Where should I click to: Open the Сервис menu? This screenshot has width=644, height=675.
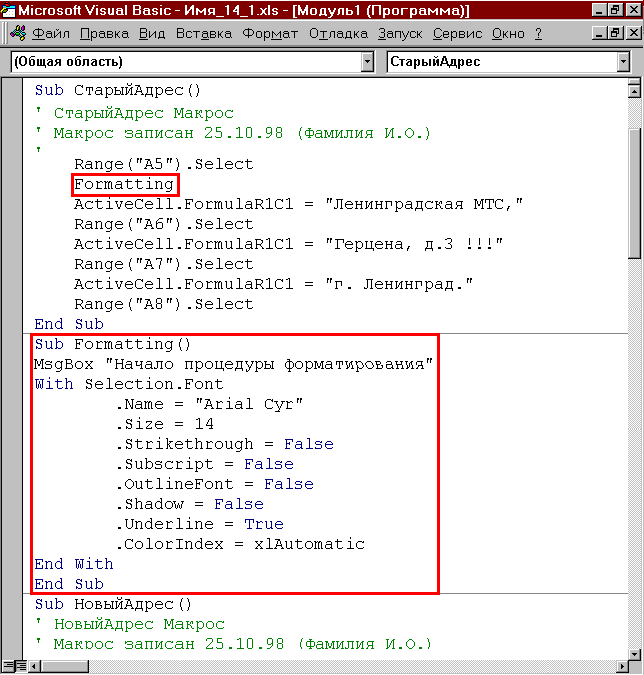[x=458, y=34]
